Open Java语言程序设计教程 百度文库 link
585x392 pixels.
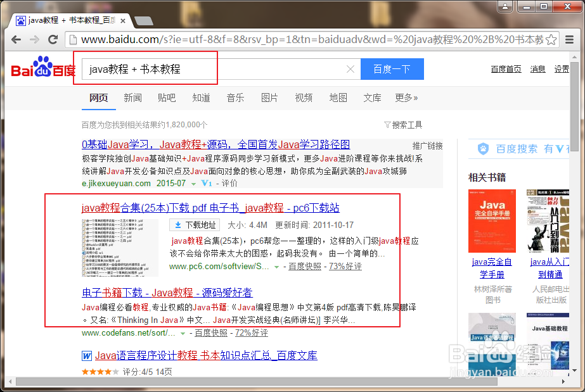(206, 355)
